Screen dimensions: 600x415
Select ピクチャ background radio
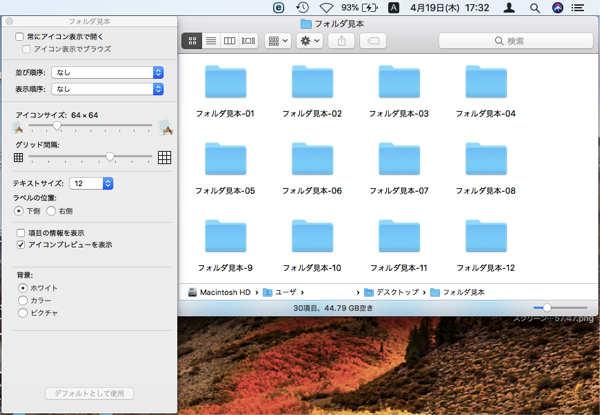[x=23, y=313]
